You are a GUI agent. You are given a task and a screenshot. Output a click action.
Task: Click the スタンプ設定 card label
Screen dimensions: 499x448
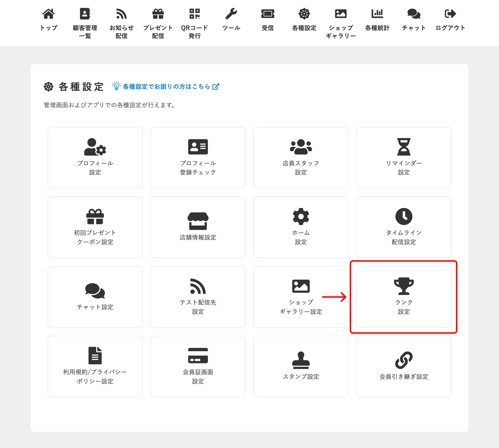pos(301,377)
